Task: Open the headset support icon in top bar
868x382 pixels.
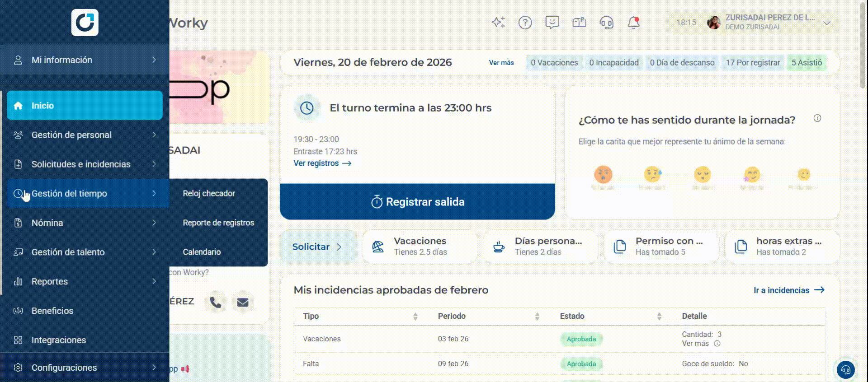Action: coord(606,22)
